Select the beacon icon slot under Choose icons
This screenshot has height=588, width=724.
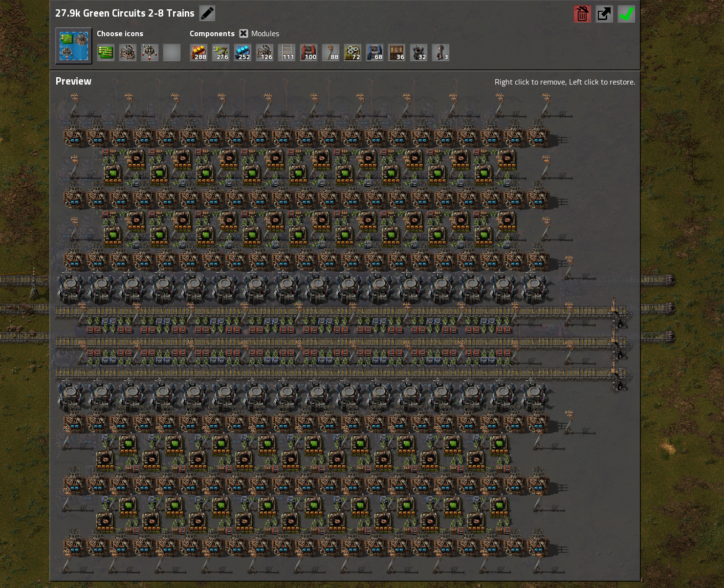(x=128, y=52)
